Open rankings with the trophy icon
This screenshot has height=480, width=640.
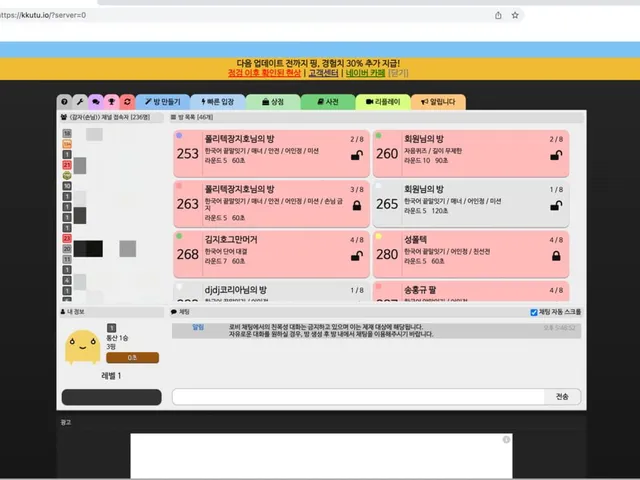(111, 102)
